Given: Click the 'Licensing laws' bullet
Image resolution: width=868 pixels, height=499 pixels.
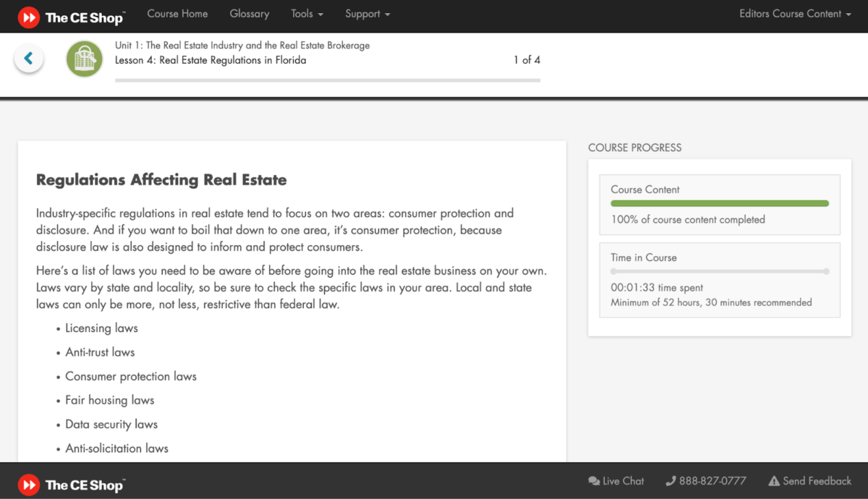Looking at the screenshot, I should 101,328.
